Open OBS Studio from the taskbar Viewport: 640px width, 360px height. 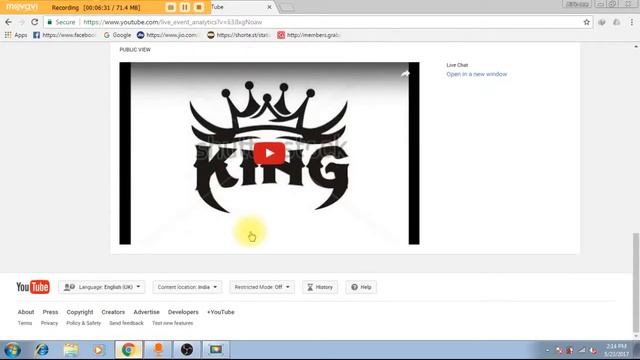click(x=187, y=350)
